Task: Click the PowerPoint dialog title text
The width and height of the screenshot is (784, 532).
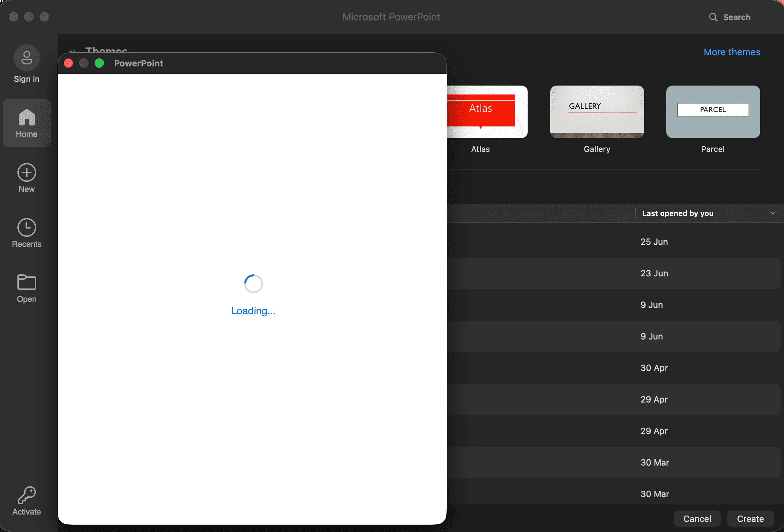Action: [x=138, y=63]
